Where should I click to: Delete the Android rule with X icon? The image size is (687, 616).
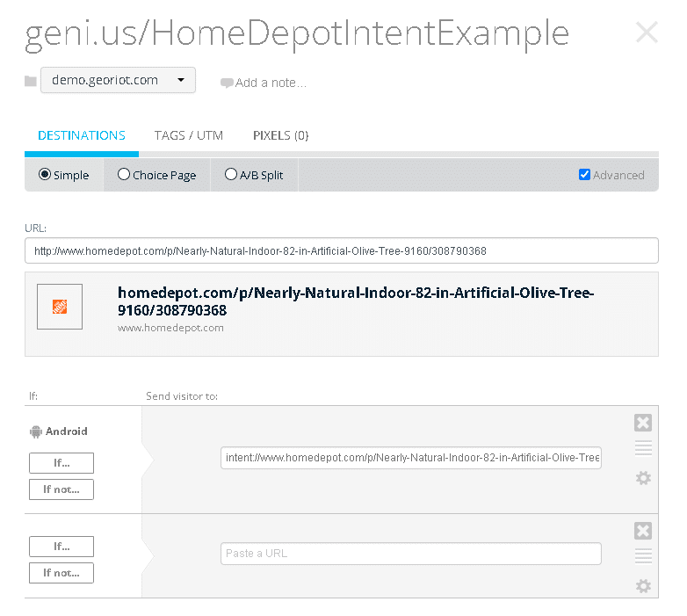[x=642, y=424]
